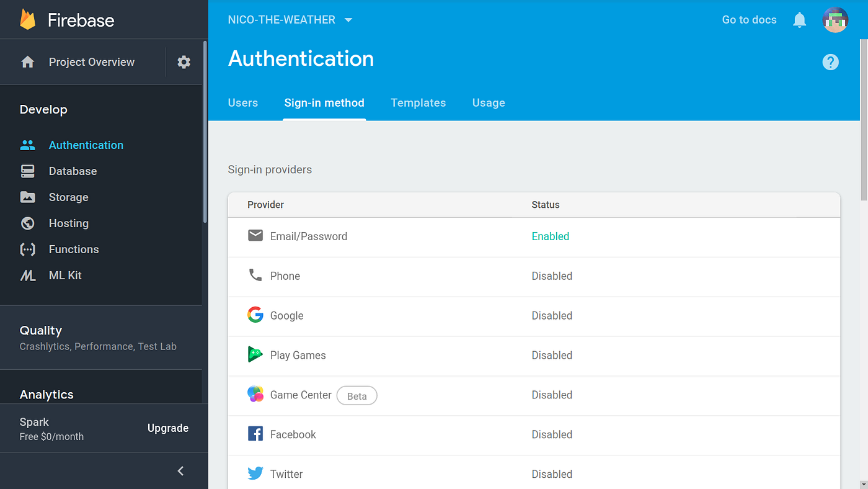Open the help question mark icon
868x489 pixels.
[x=831, y=61]
